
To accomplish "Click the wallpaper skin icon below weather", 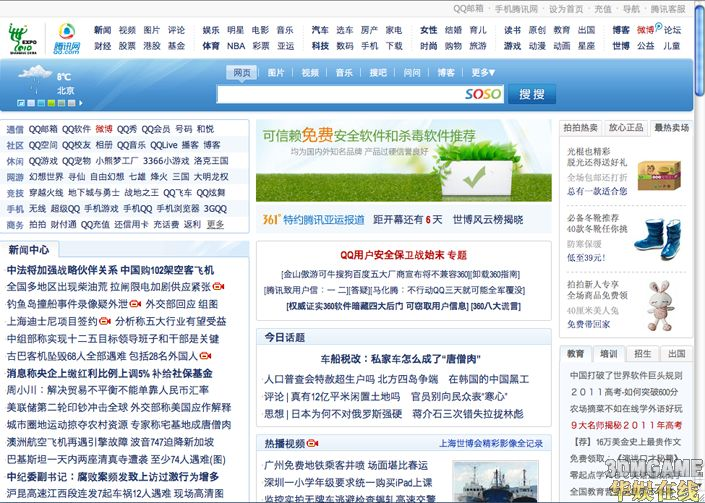I will point(21,103).
